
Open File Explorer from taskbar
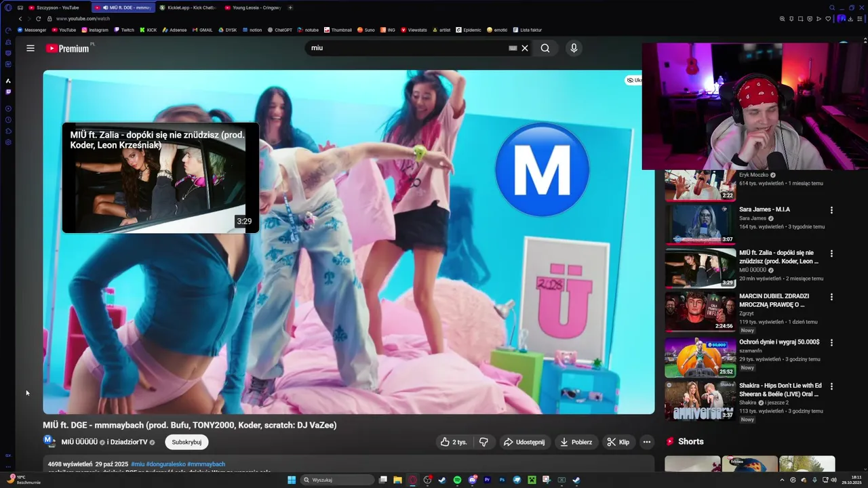click(x=397, y=480)
